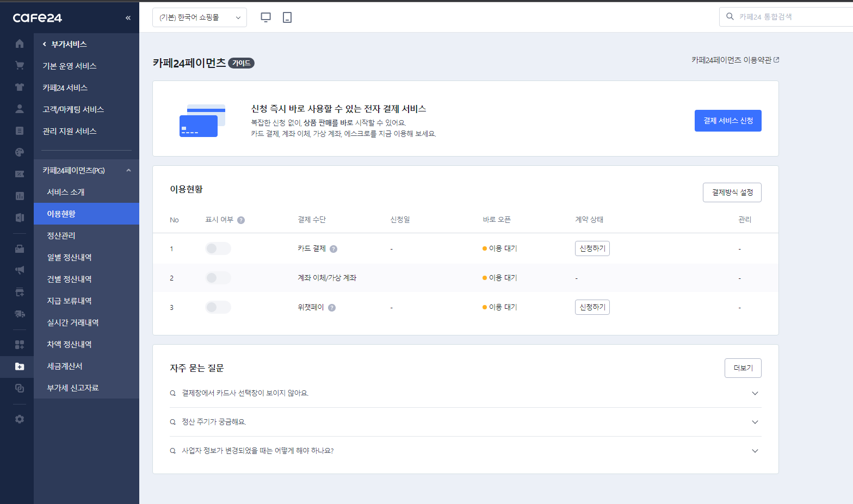Select 정산관리 submenu
The image size is (853, 504).
coord(61,235)
